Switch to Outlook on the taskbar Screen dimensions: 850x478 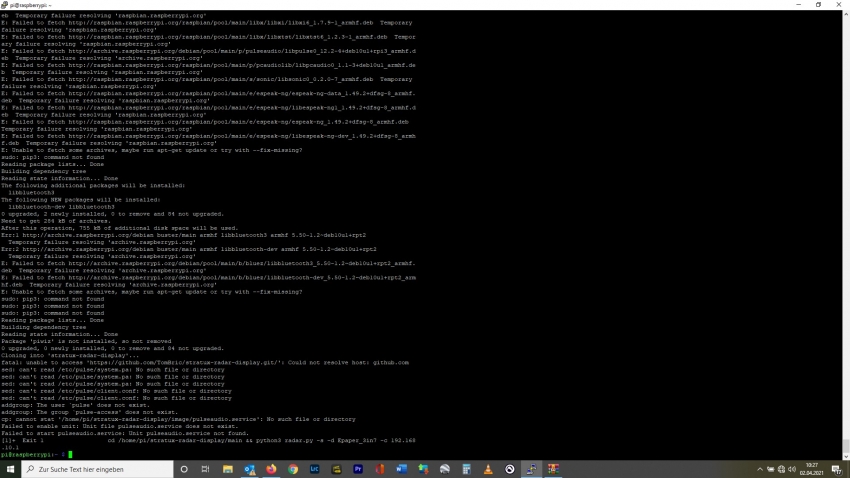click(x=249, y=469)
